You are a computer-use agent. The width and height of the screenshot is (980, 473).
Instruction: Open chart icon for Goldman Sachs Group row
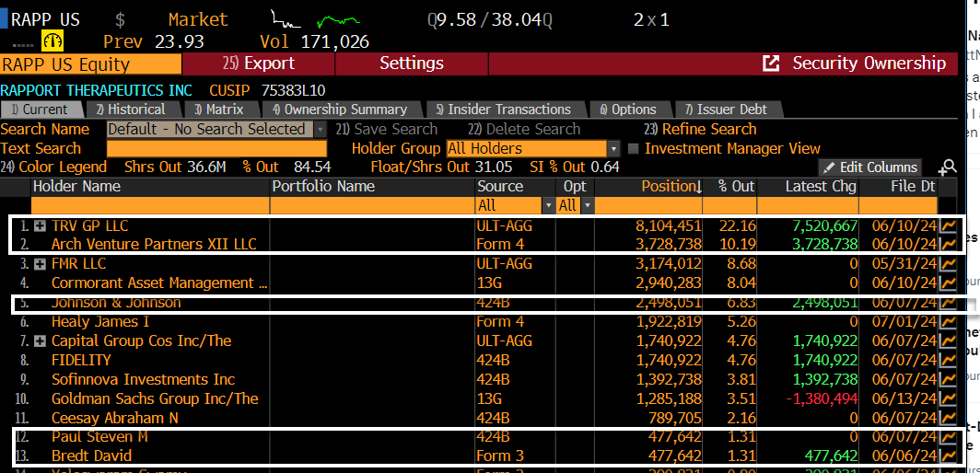[948, 398]
